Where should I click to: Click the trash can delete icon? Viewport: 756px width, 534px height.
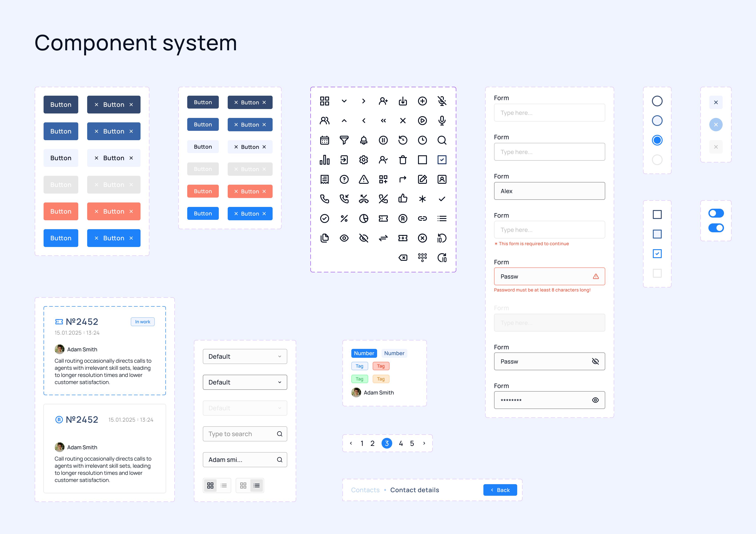(x=403, y=160)
